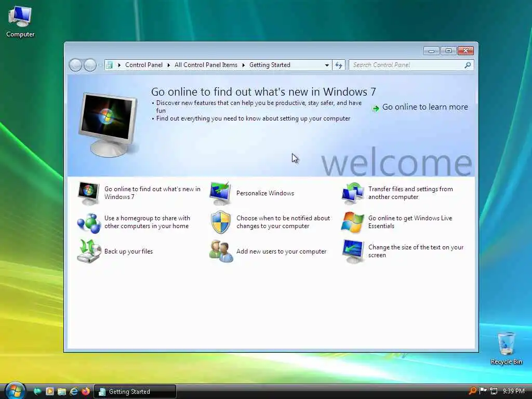Click the search magnifier in Control Panel

click(468, 65)
